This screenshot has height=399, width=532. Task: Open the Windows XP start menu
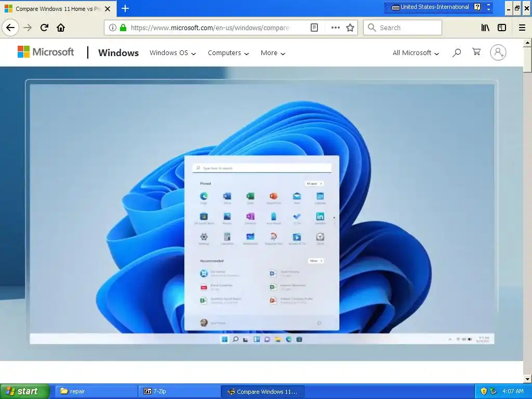tap(25, 391)
